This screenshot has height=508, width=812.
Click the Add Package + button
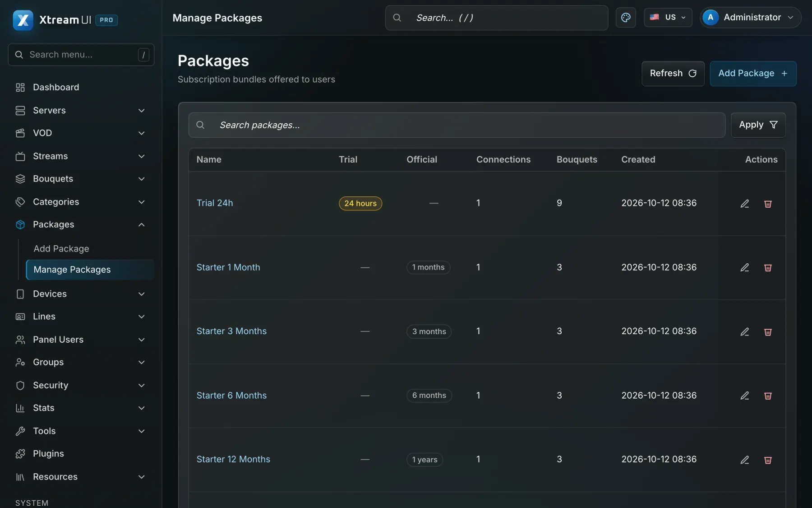[x=753, y=74]
